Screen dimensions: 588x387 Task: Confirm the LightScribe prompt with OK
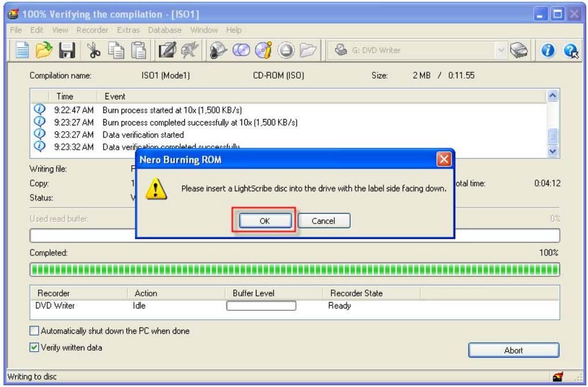pyautogui.click(x=265, y=221)
